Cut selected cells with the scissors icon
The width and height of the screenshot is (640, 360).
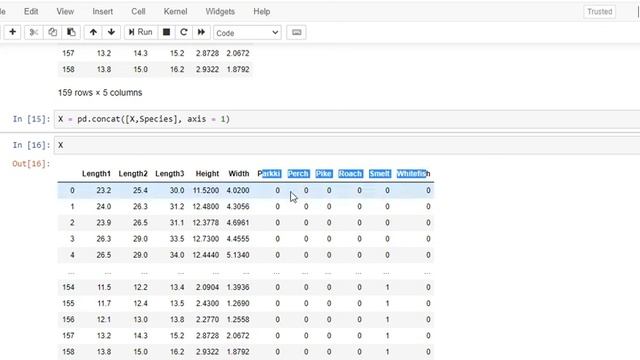click(x=34, y=32)
